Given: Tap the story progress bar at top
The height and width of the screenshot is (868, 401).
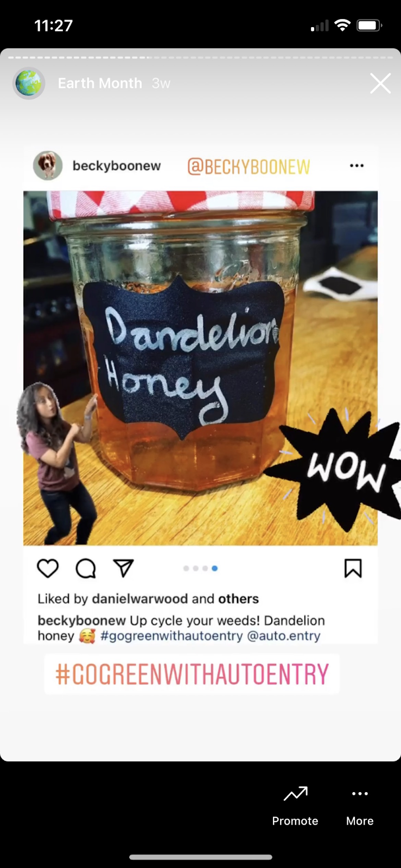Looking at the screenshot, I should pyautogui.click(x=200, y=57).
